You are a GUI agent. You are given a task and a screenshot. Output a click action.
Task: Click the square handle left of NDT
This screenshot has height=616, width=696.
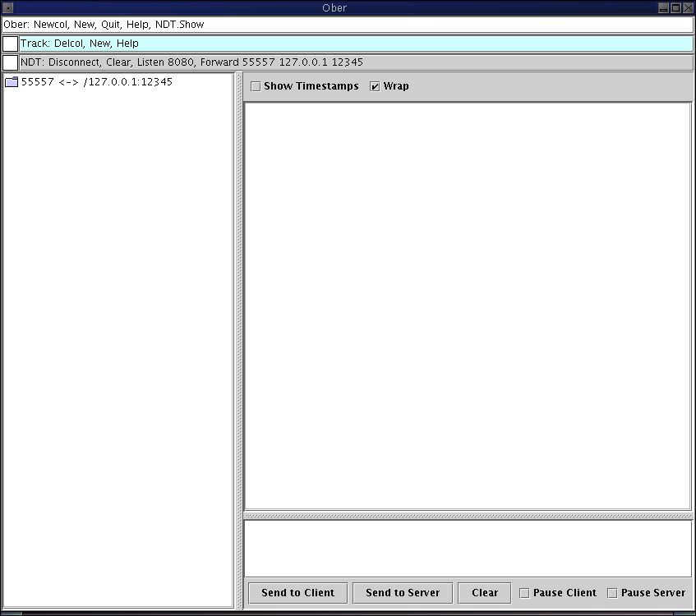tap(10, 62)
